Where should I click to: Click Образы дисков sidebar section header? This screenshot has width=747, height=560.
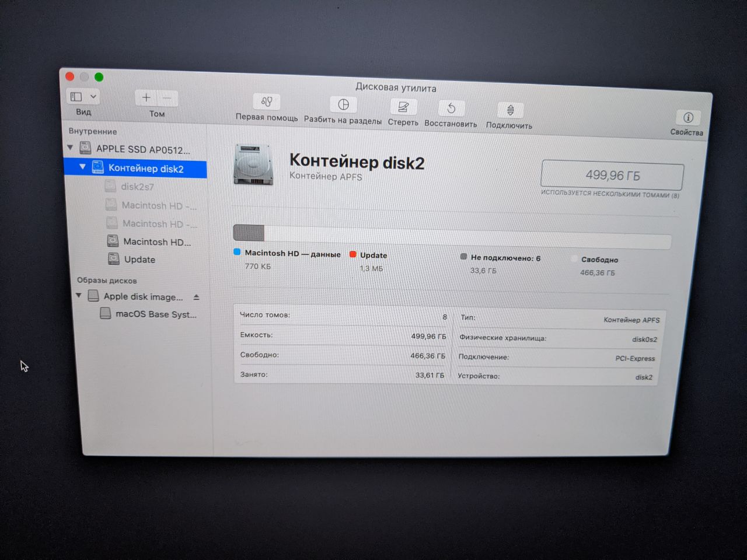107,281
